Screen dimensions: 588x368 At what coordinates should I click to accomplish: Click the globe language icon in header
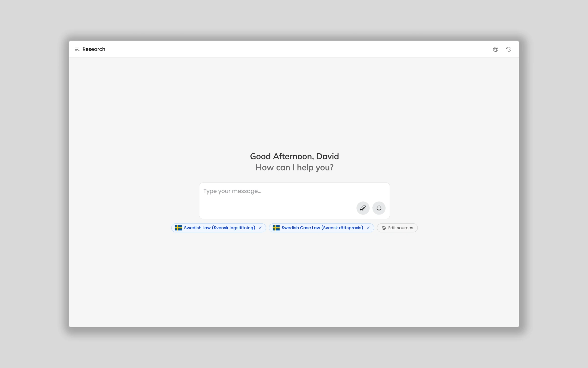[x=495, y=49]
